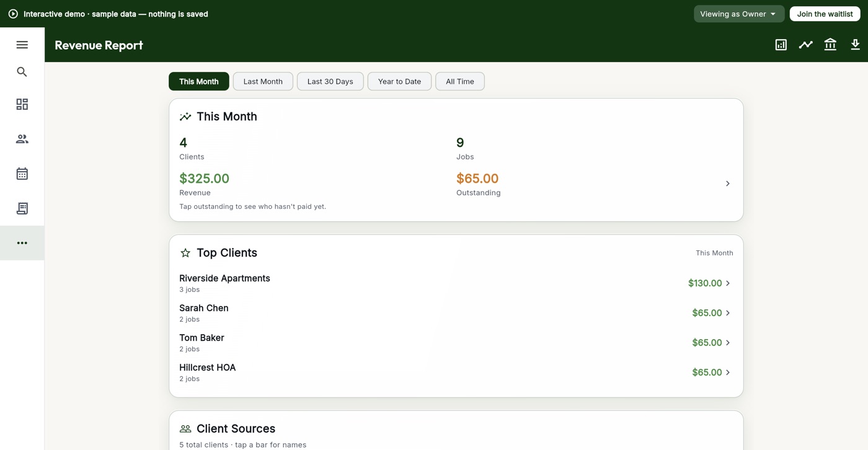
Task: Open the calendar schedule icon
Action: 22,174
